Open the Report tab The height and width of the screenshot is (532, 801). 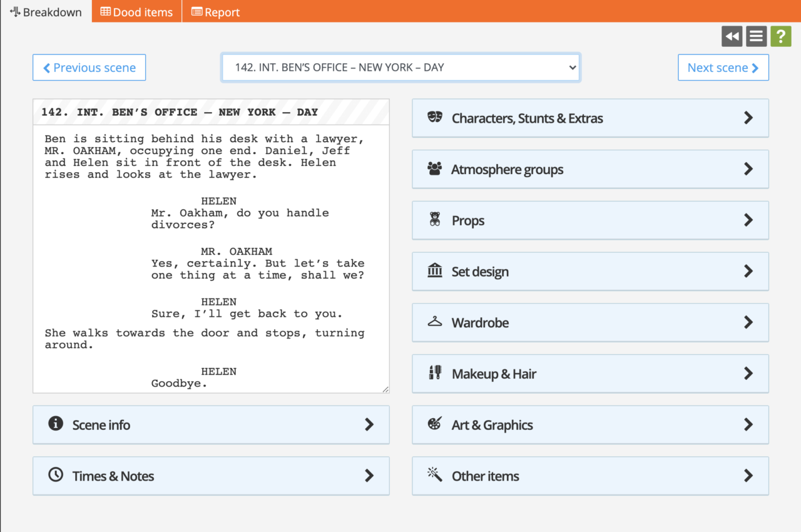click(x=215, y=12)
